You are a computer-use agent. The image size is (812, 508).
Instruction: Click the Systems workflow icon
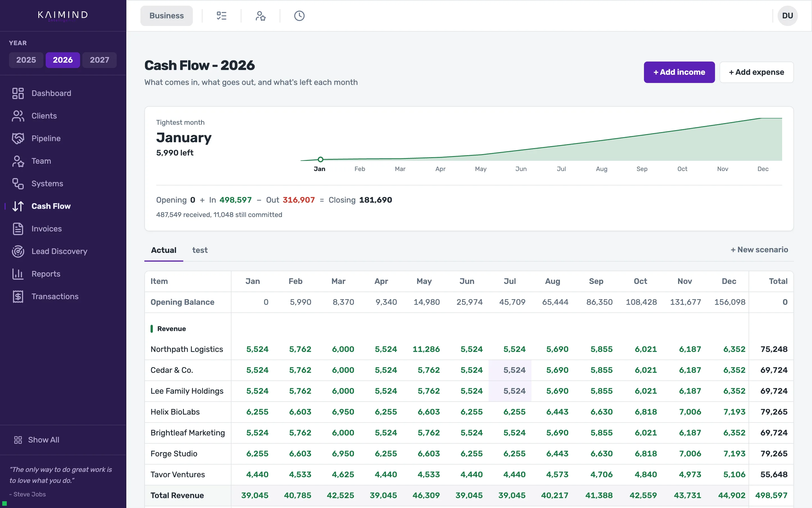click(18, 183)
